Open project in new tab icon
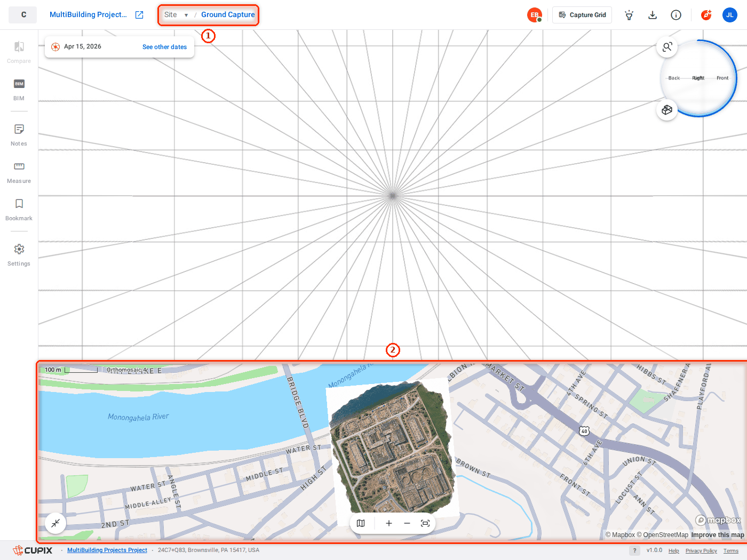This screenshot has width=747, height=560. coord(139,15)
